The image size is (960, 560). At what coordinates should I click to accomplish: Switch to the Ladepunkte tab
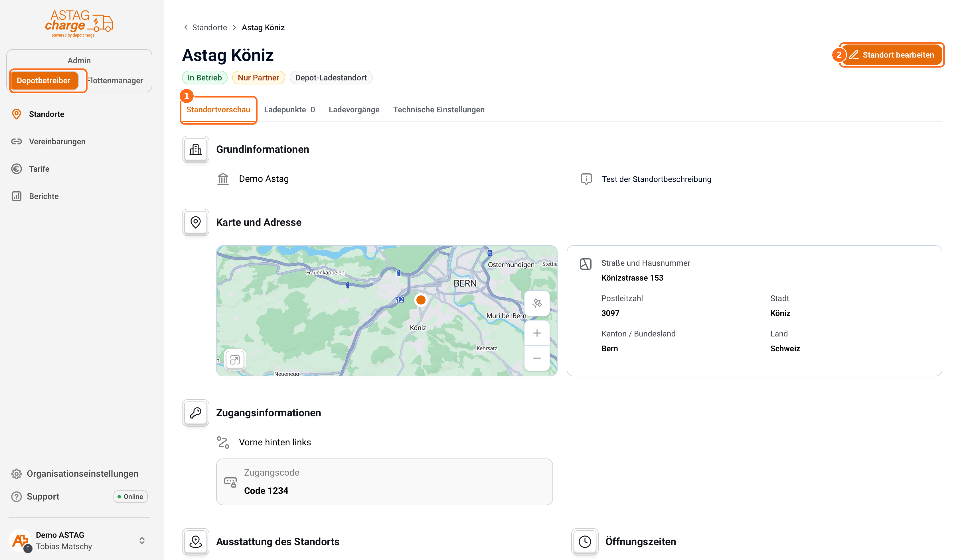point(289,110)
